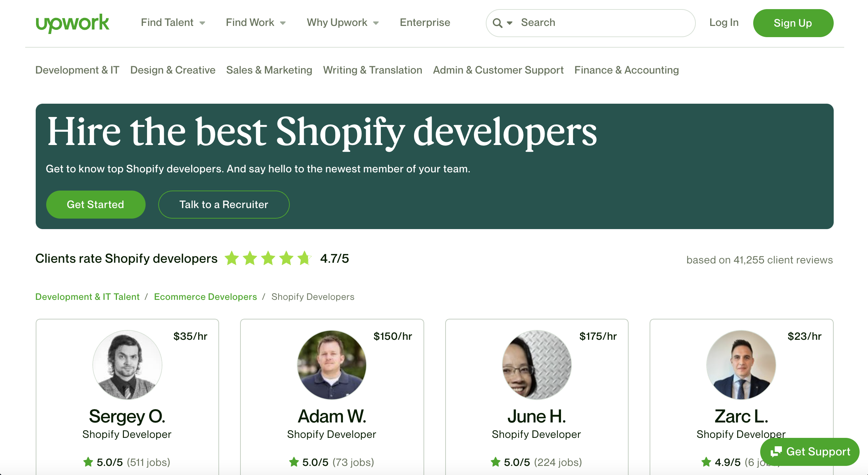Viewport: 868px width, 475px height.
Task: Click the Get Started button
Action: [x=96, y=205]
